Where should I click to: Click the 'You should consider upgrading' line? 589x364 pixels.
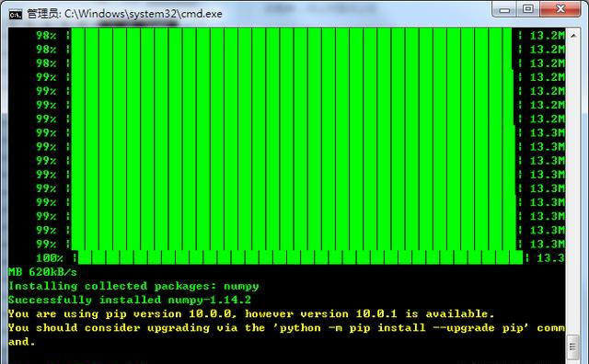[x=286, y=328]
